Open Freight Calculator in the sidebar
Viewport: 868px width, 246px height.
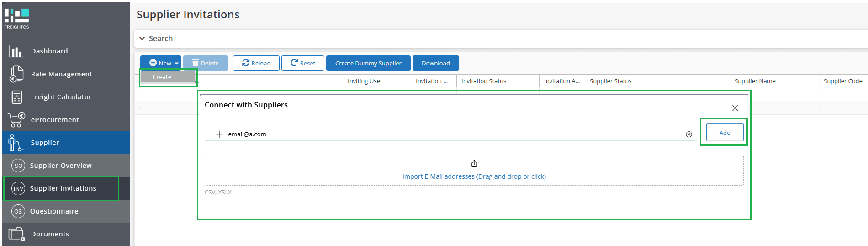(66, 97)
